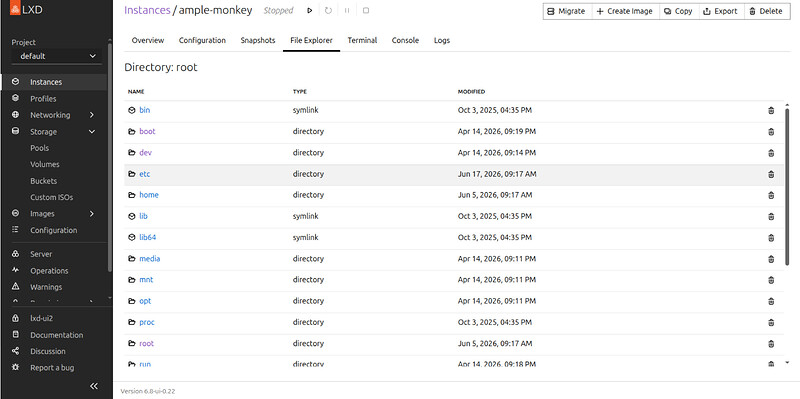Open Buckets under Storage

[43, 181]
